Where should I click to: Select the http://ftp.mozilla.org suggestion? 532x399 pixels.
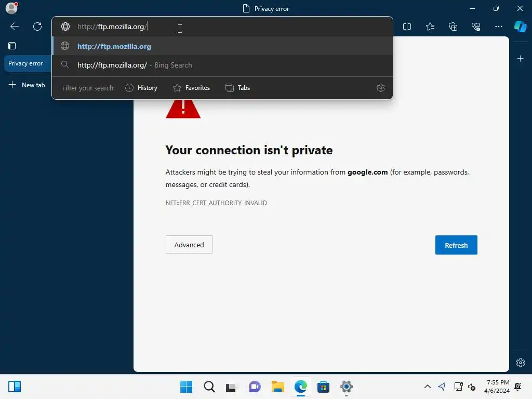tap(222, 46)
